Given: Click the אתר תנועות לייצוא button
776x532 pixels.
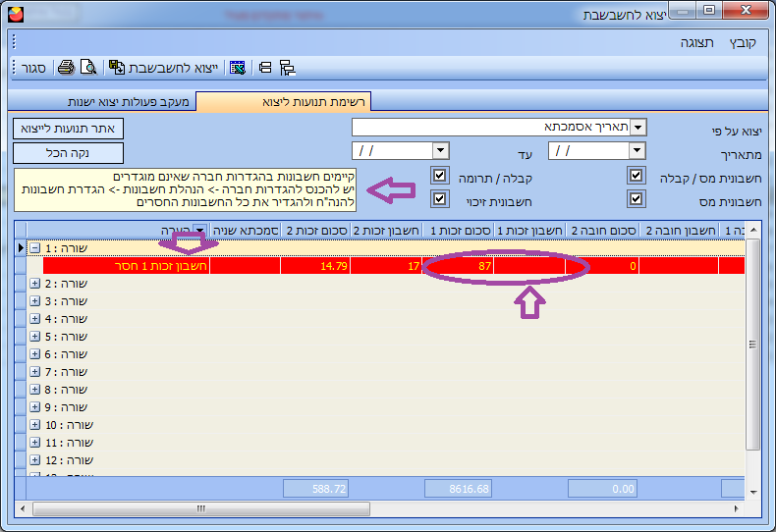Looking at the screenshot, I should (x=69, y=129).
